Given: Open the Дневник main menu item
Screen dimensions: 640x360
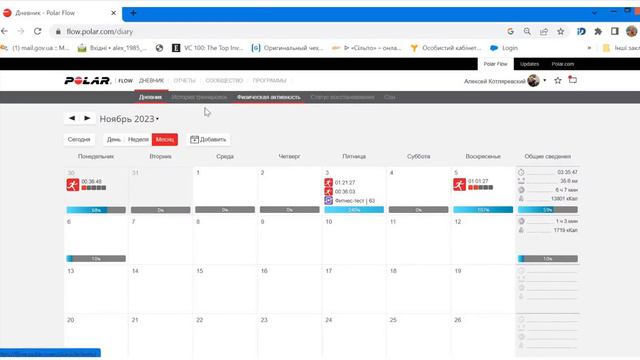Looking at the screenshot, I should pos(151,80).
